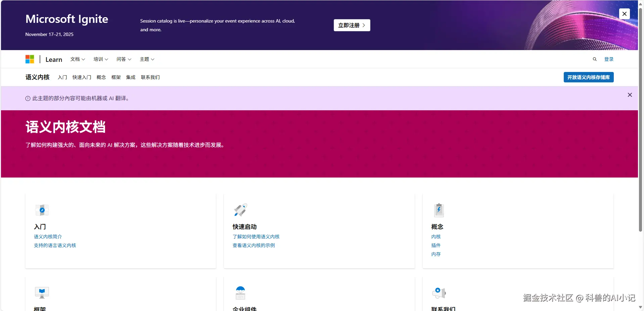Viewport: 644px width, 311px height.
Task: Click the 联系我们 megaphone icon
Action: 439,293
